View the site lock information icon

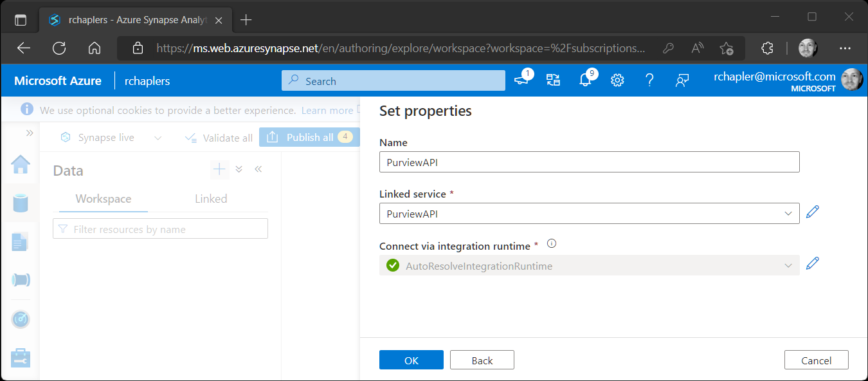tap(136, 48)
